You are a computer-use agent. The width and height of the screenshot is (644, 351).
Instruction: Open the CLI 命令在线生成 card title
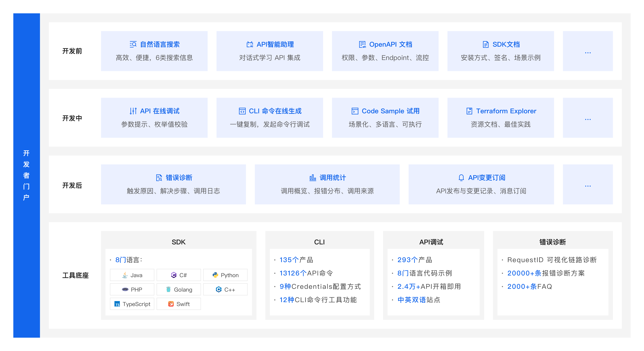(x=275, y=111)
